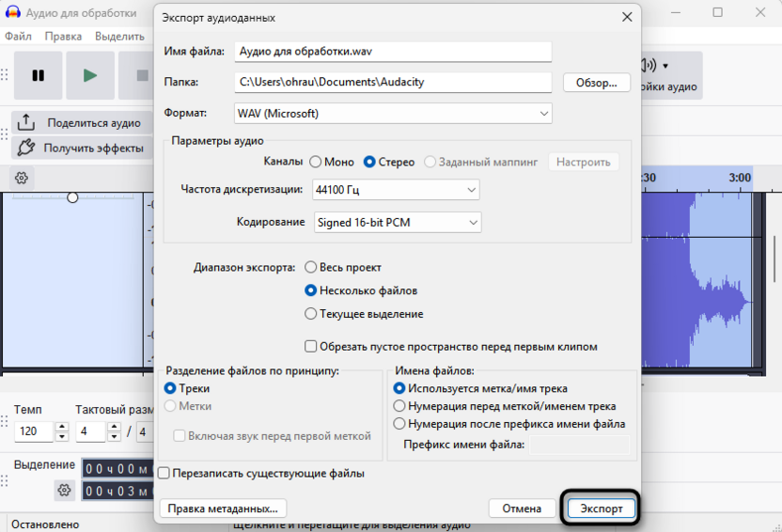This screenshot has width=782, height=532.
Task: Open audio setup dropdown arrow
Action: click(665, 66)
